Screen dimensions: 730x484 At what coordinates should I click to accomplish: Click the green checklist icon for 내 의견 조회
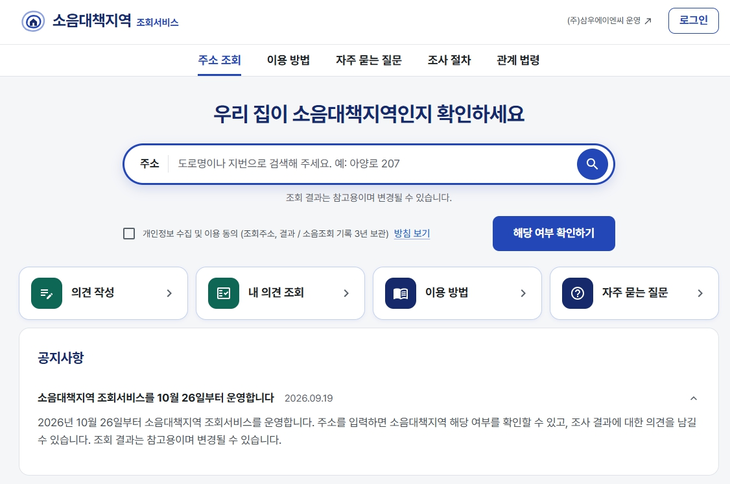[x=223, y=293]
